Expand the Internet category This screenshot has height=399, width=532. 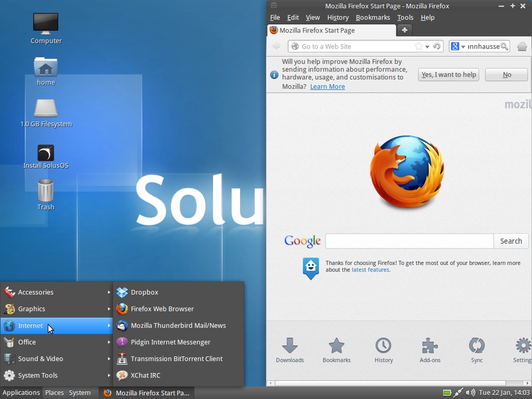click(57, 325)
